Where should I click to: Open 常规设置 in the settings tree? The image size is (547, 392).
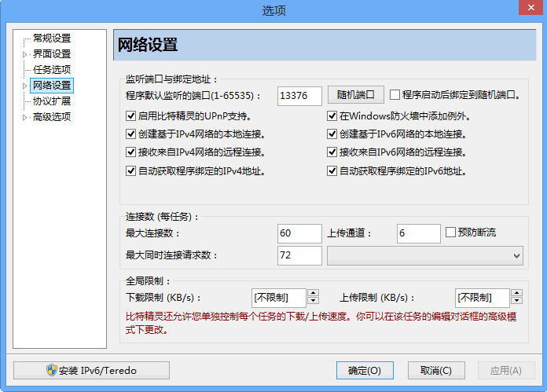(x=52, y=38)
